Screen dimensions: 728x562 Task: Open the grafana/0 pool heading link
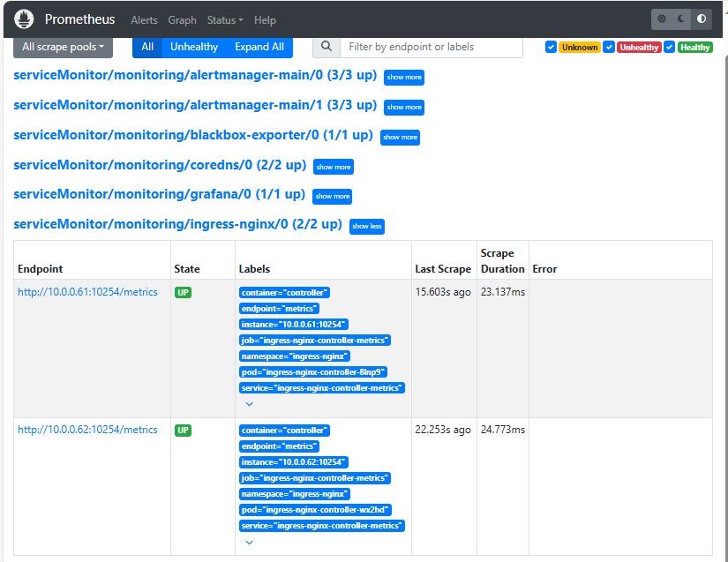pyautogui.click(x=159, y=194)
